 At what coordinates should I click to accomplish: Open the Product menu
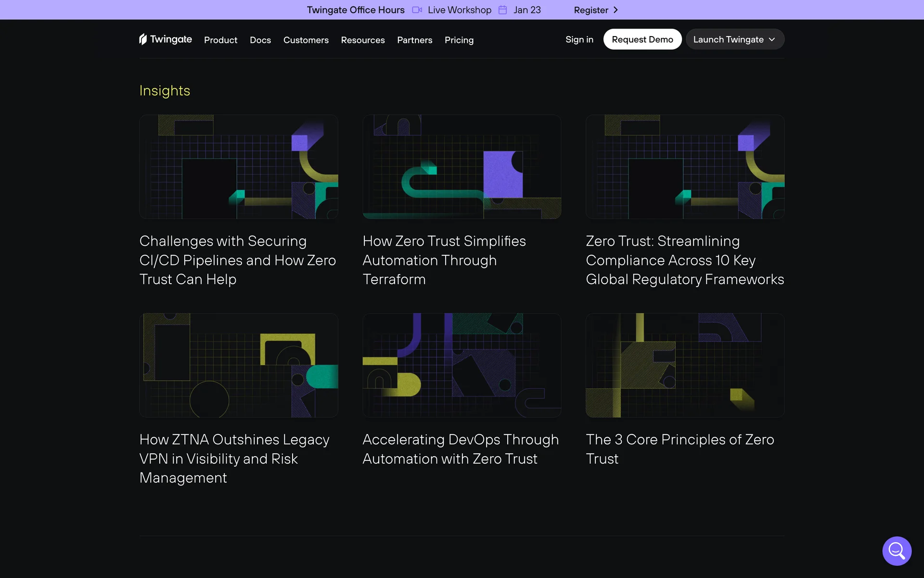[220, 40]
